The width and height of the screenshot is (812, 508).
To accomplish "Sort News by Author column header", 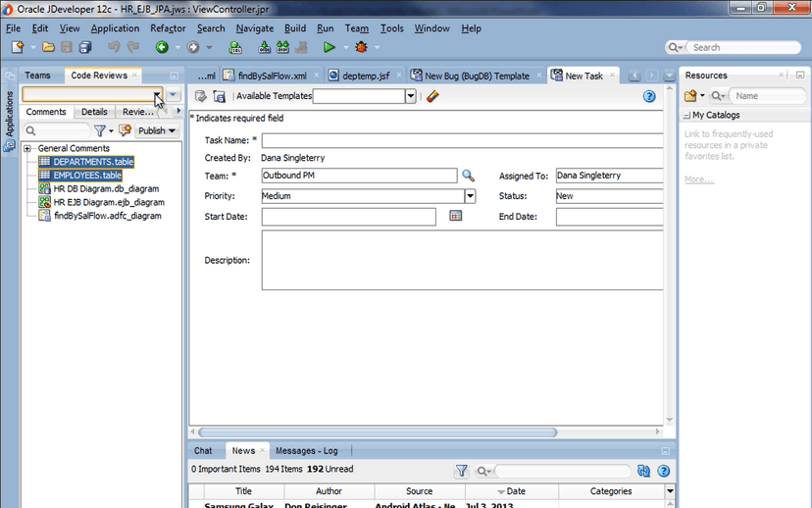I will [329, 491].
